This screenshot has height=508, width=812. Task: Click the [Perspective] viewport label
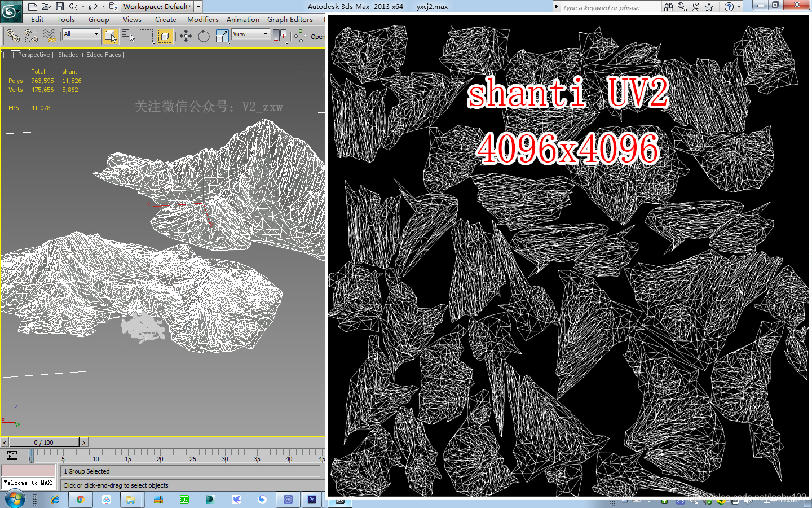[x=34, y=55]
